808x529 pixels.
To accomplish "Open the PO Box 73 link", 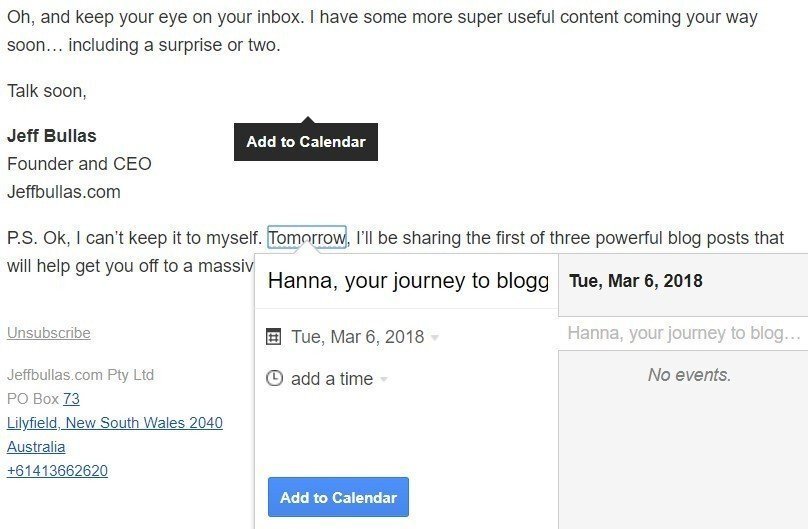I will 71,399.
